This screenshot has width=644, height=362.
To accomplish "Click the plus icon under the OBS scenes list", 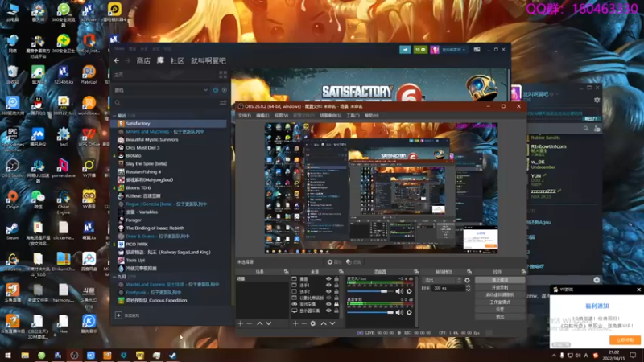I will click(241, 323).
